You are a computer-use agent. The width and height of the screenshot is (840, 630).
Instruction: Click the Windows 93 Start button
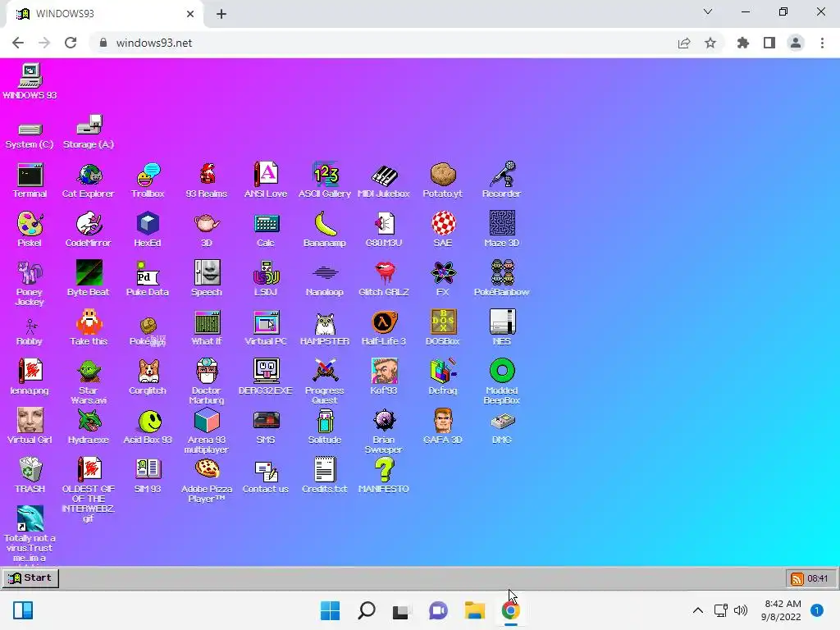tap(30, 578)
